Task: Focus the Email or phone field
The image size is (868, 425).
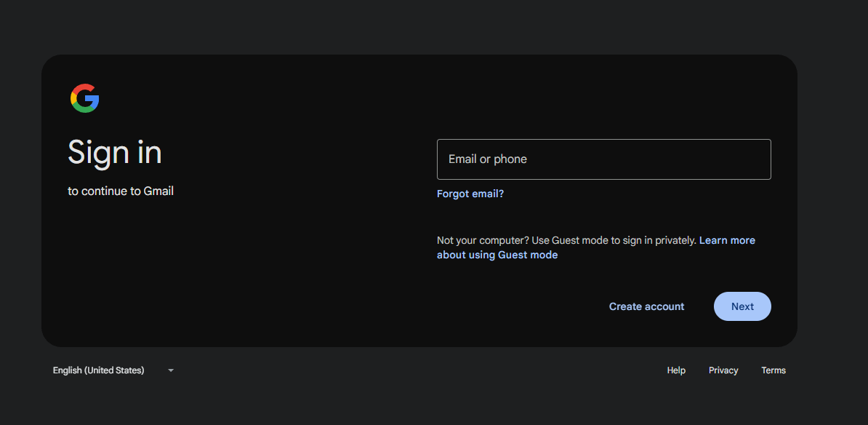Action: (604, 159)
